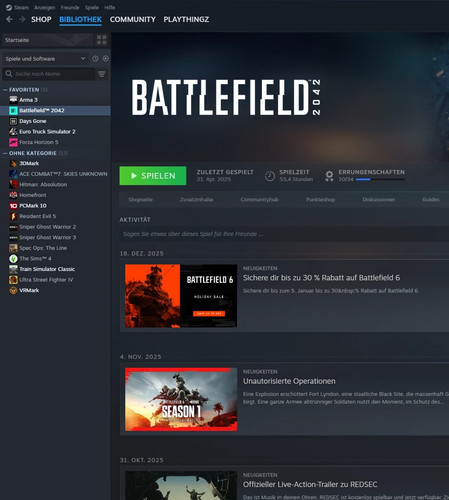Open the Zusatzinhalte link
The width and height of the screenshot is (449, 500).
[x=197, y=200]
